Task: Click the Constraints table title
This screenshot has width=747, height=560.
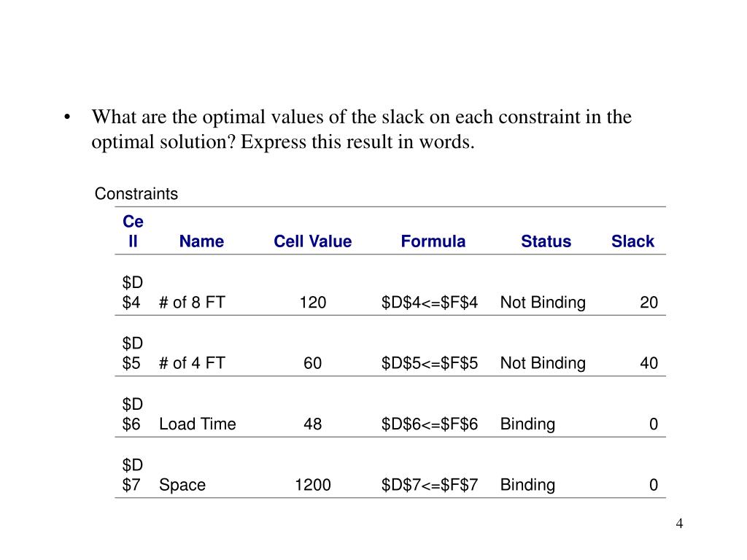Action: (136, 194)
